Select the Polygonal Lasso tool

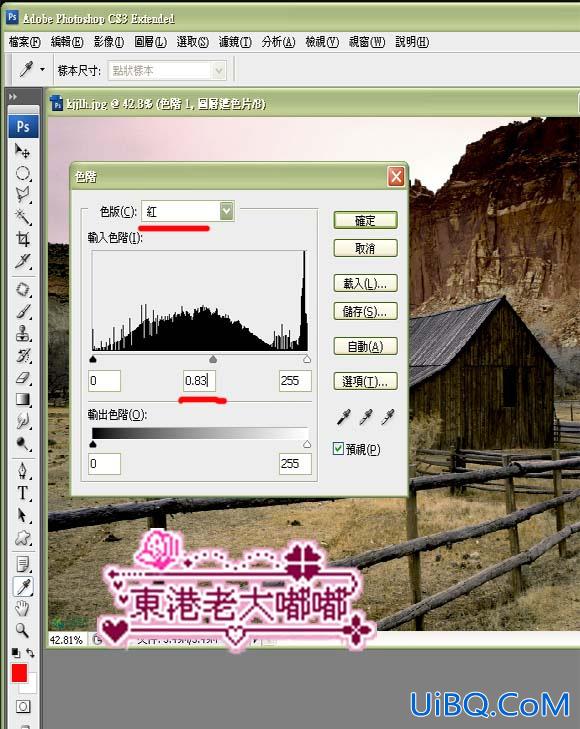pos(22,194)
